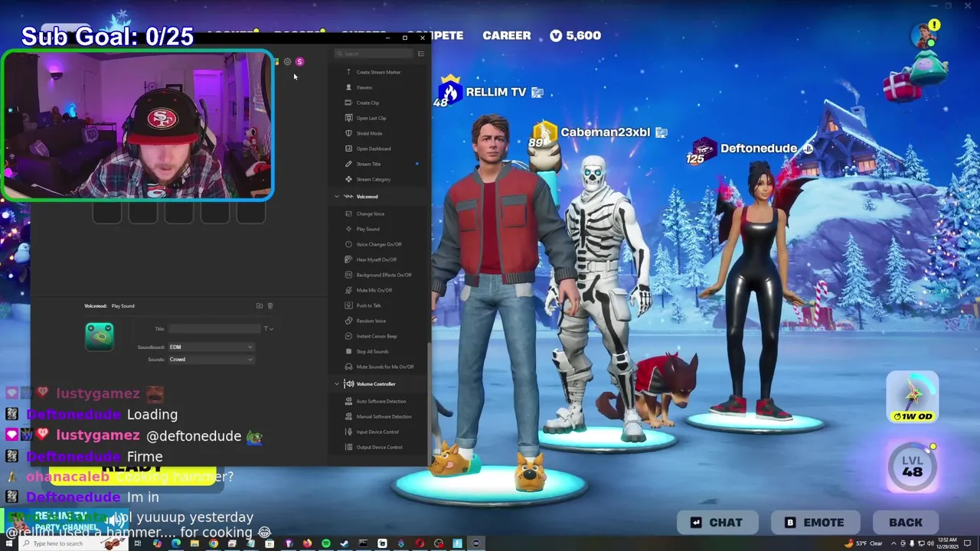
Task: Delete the Play Sound action with trash icon
Action: point(269,306)
